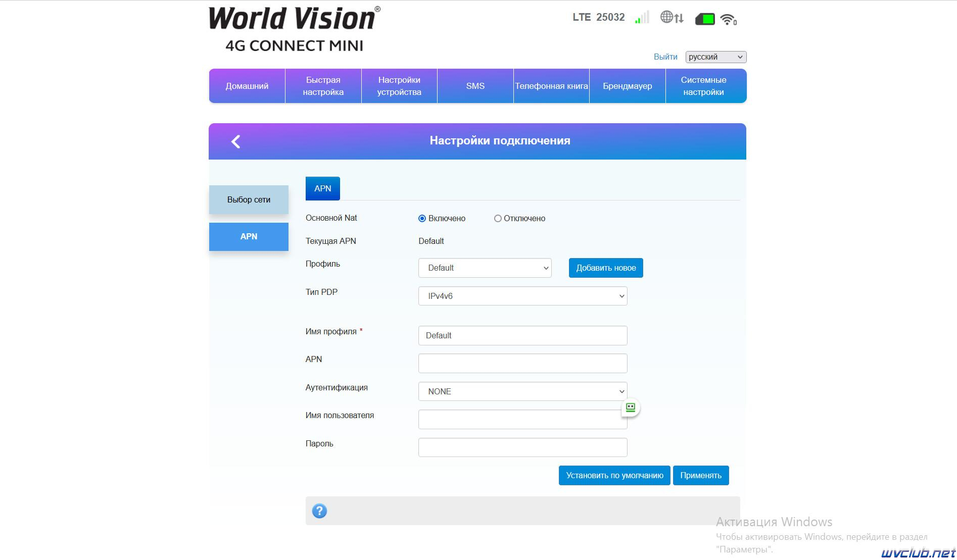The height and width of the screenshot is (560, 957).
Task: Click the signal strength bars icon
Action: [x=642, y=18]
